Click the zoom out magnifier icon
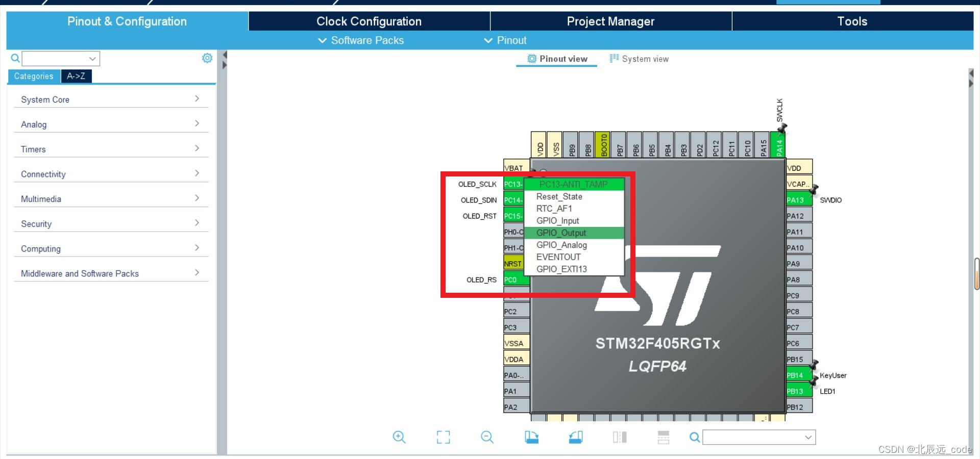Screen dimensions: 980x459 click(x=487, y=437)
